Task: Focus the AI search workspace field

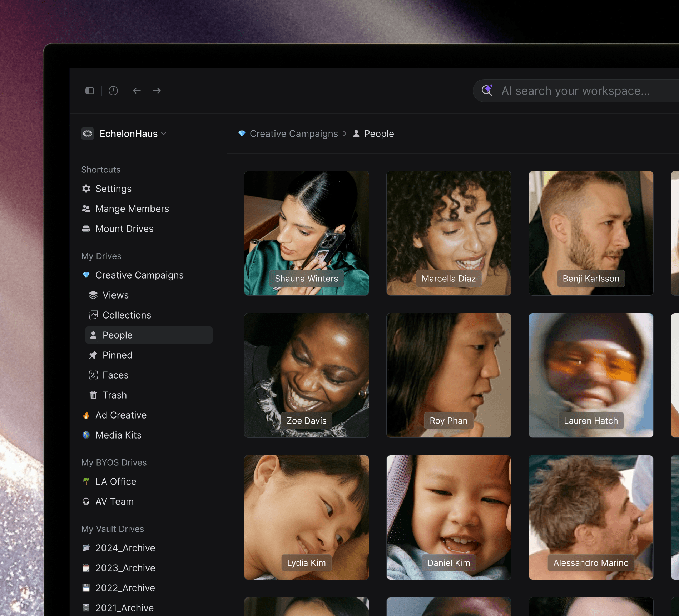Action: tap(576, 91)
